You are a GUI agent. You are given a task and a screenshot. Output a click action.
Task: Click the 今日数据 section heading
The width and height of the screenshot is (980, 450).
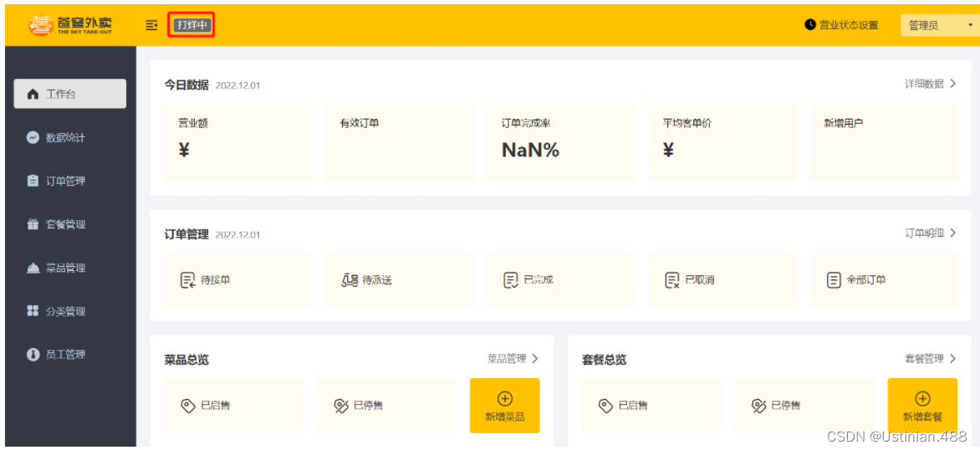point(186,85)
